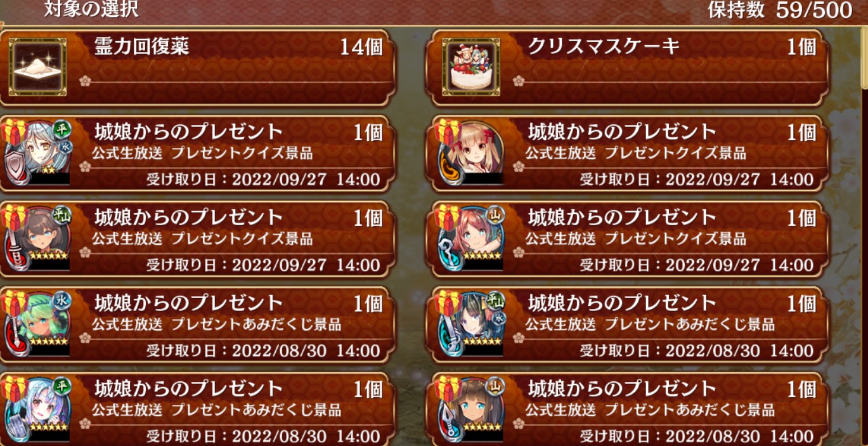Click the brown-haired 平山 girl portrait

point(37,238)
